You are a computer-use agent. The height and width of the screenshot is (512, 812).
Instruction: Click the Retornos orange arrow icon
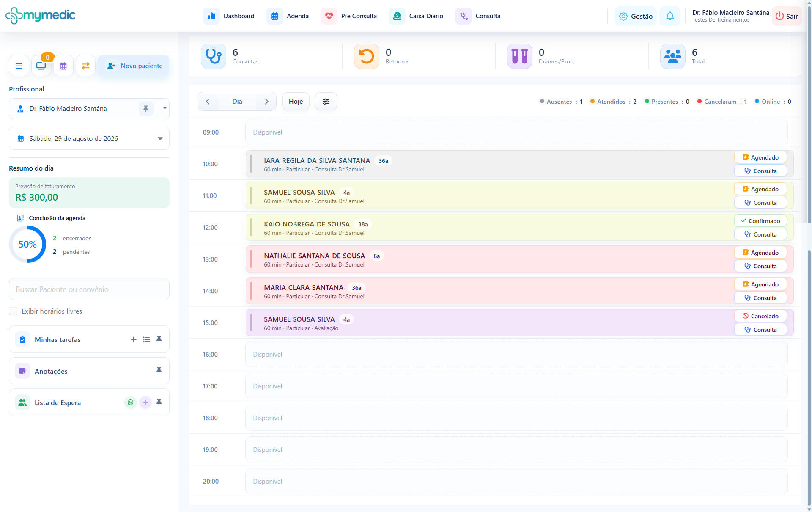(x=367, y=56)
